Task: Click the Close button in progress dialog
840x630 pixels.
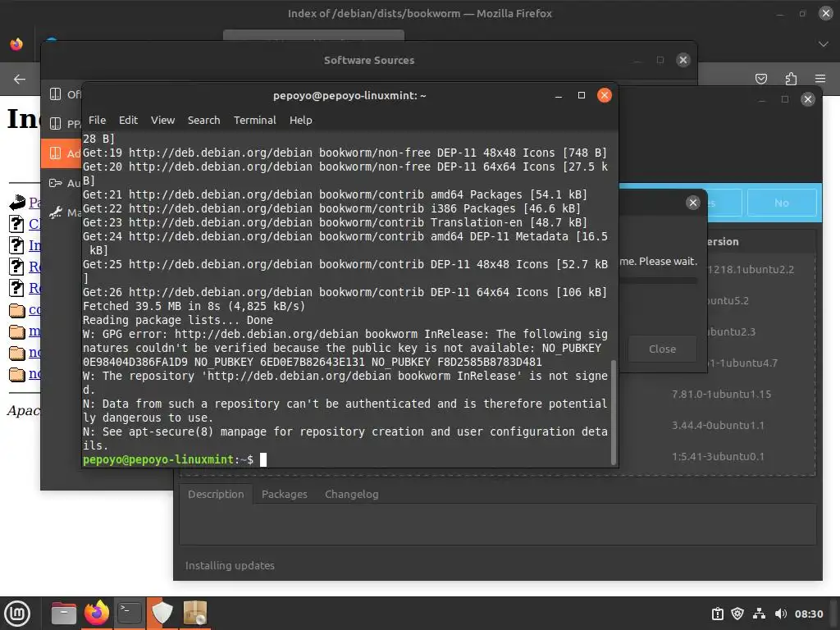Action: pos(662,349)
